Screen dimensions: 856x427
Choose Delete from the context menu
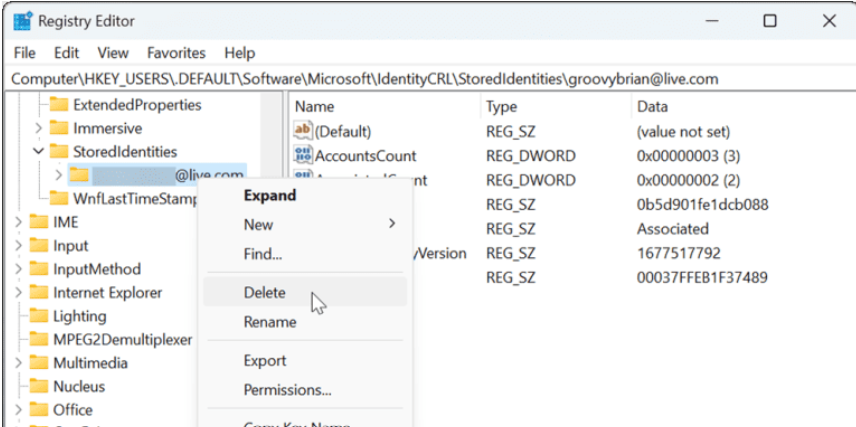(265, 293)
